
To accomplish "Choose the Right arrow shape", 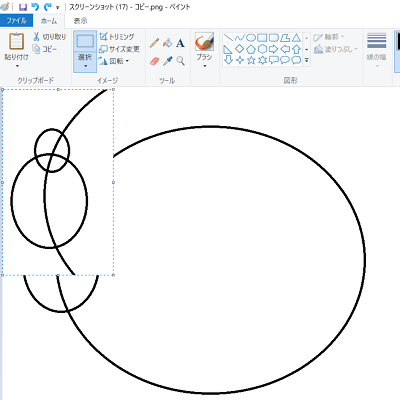I will [274, 49].
